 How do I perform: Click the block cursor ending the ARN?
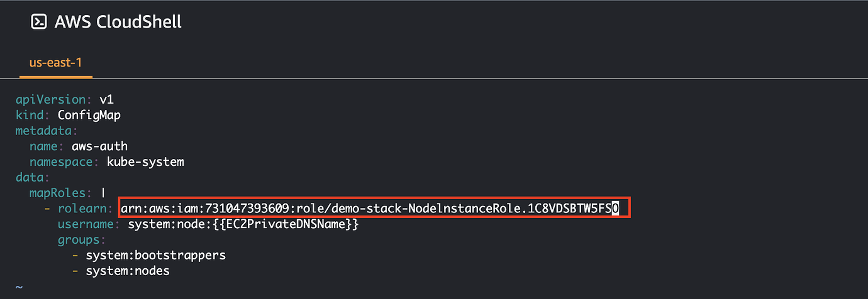point(616,209)
